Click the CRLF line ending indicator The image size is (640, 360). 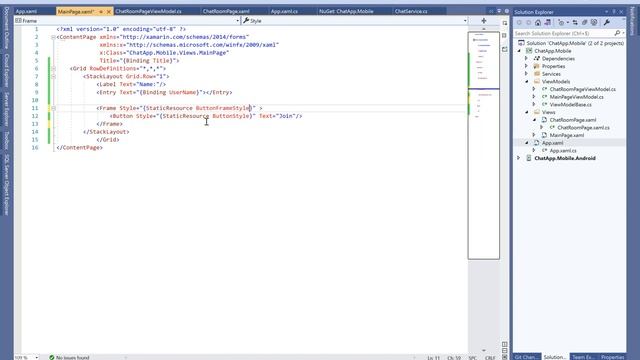point(490,358)
